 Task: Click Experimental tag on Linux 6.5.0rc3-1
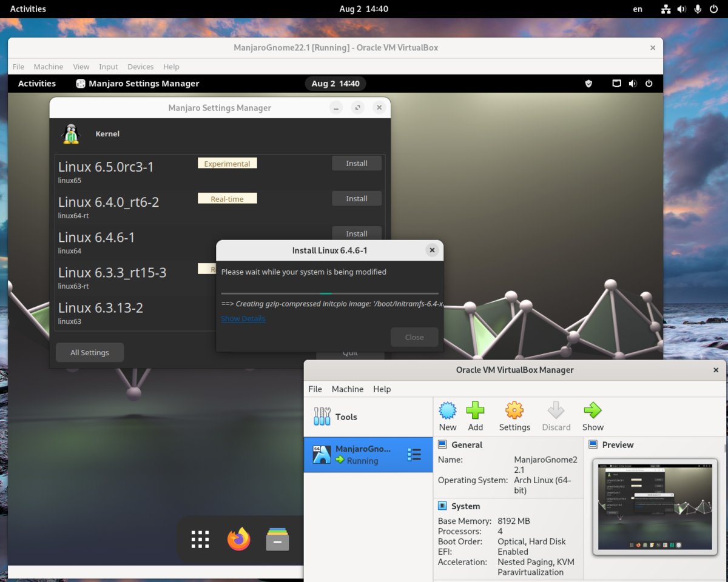coord(227,163)
